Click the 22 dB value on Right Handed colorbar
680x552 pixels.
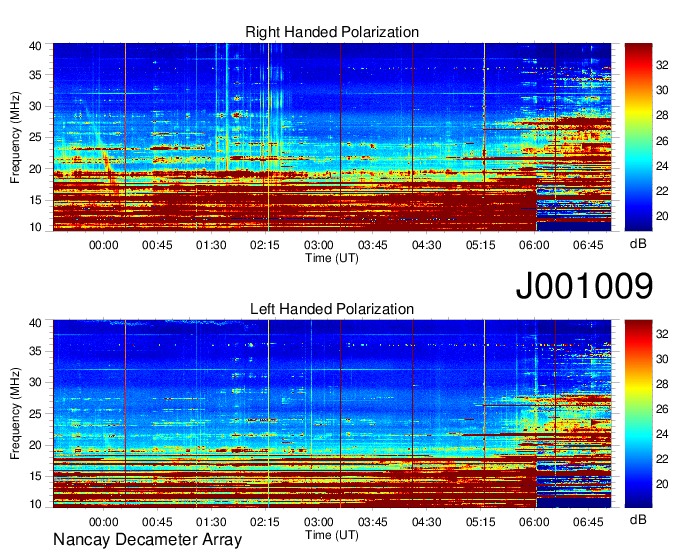click(662, 191)
